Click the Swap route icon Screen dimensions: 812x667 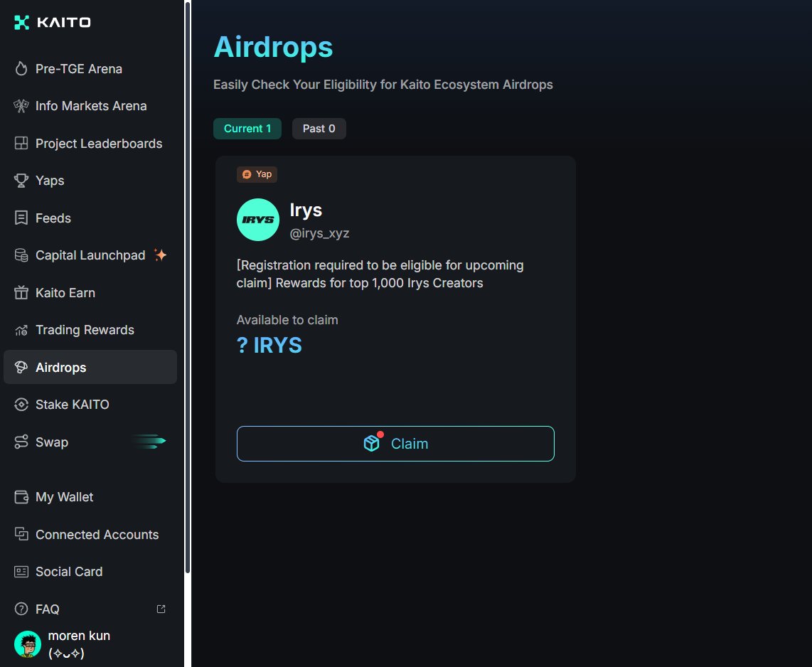coord(21,442)
